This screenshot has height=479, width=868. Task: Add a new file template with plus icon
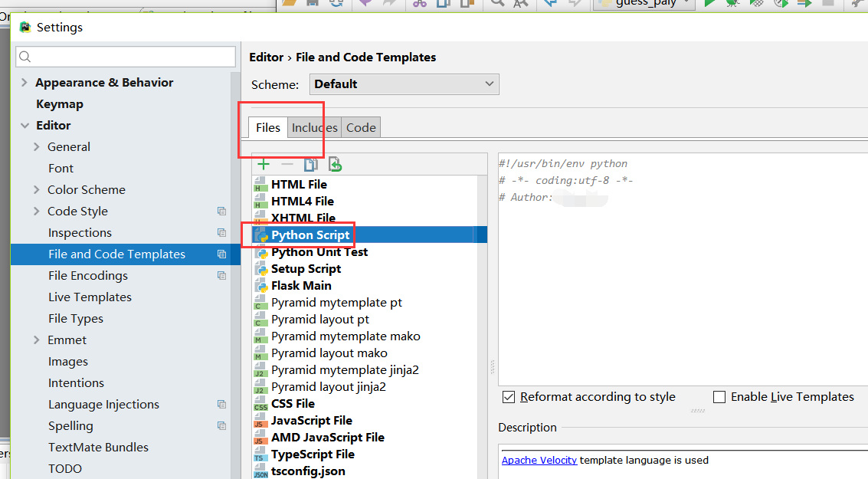pyautogui.click(x=264, y=165)
